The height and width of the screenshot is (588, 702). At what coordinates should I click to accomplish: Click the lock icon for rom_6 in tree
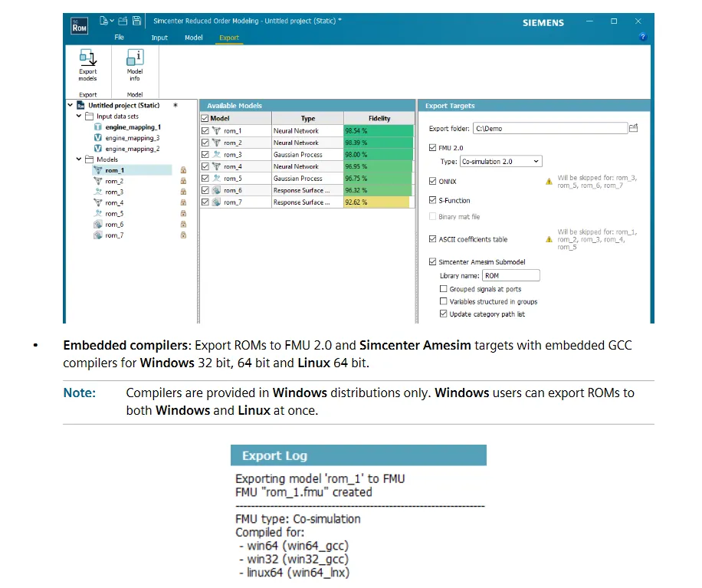[183, 225]
